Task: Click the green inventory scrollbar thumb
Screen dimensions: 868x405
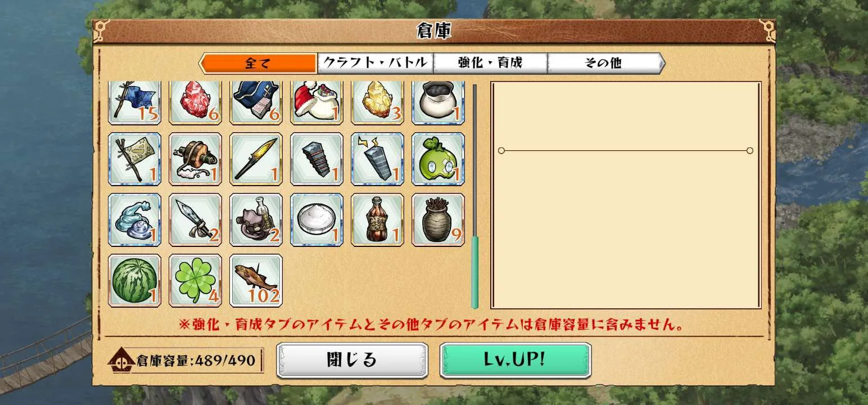Action: tap(474, 272)
